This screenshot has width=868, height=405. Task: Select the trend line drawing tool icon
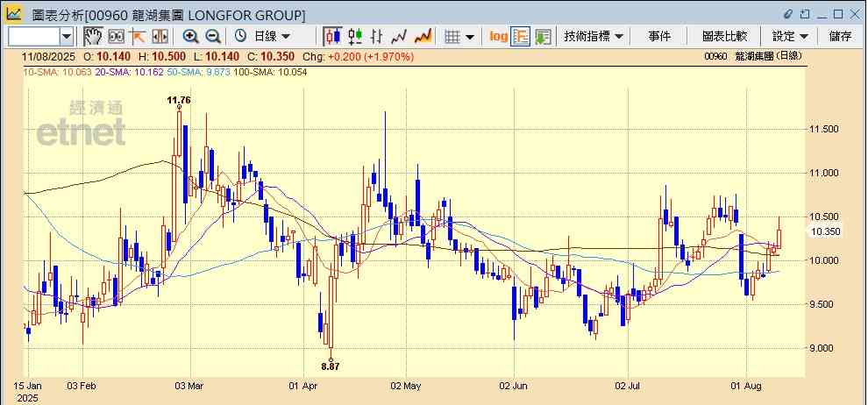coord(138,37)
